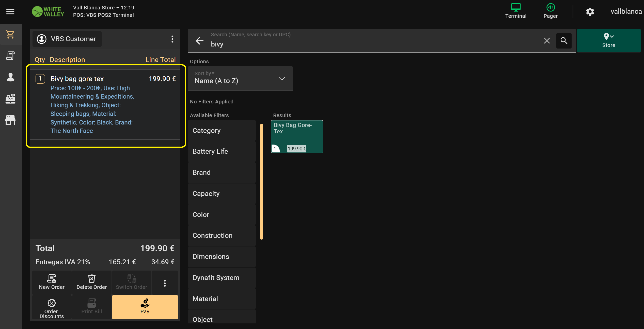Expand the Sort by dropdown
Screen dimensions: 644x329
pos(240,78)
